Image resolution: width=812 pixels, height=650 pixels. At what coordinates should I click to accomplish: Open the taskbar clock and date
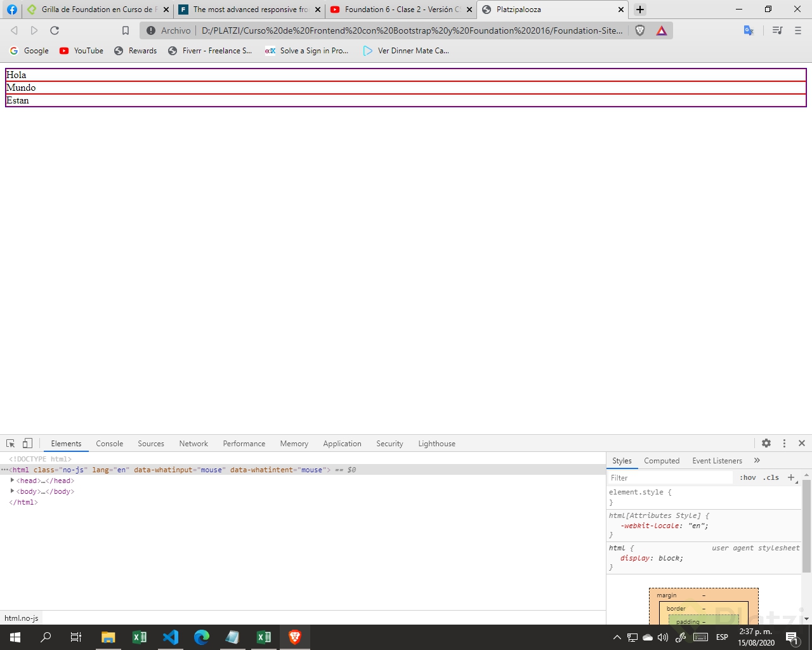756,637
